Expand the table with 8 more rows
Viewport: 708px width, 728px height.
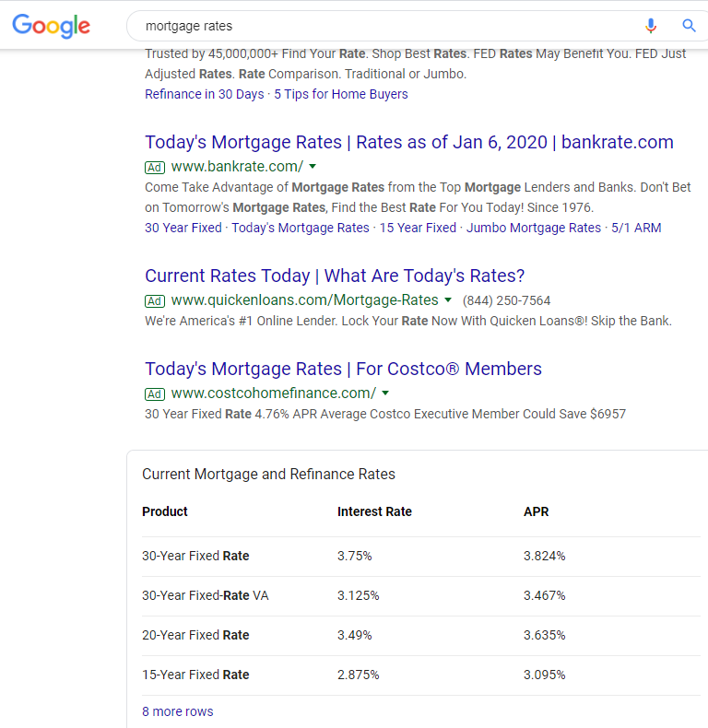pyautogui.click(x=178, y=711)
